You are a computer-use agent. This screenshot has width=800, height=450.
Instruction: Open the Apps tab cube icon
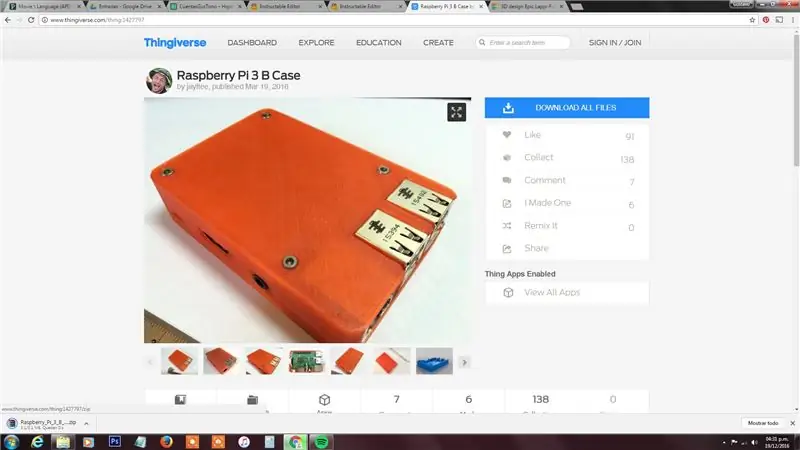(324, 399)
